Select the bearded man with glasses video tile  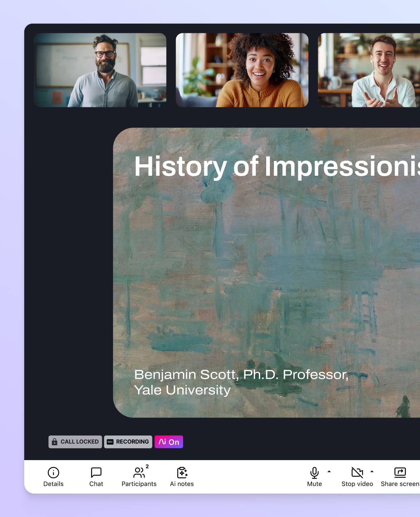coord(100,70)
